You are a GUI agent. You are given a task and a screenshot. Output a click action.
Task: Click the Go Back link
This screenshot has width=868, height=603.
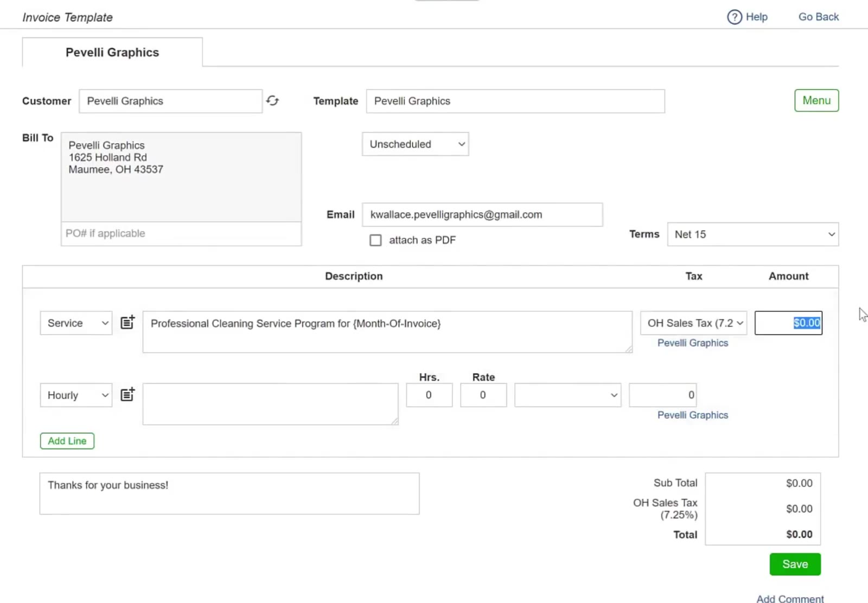click(x=818, y=17)
